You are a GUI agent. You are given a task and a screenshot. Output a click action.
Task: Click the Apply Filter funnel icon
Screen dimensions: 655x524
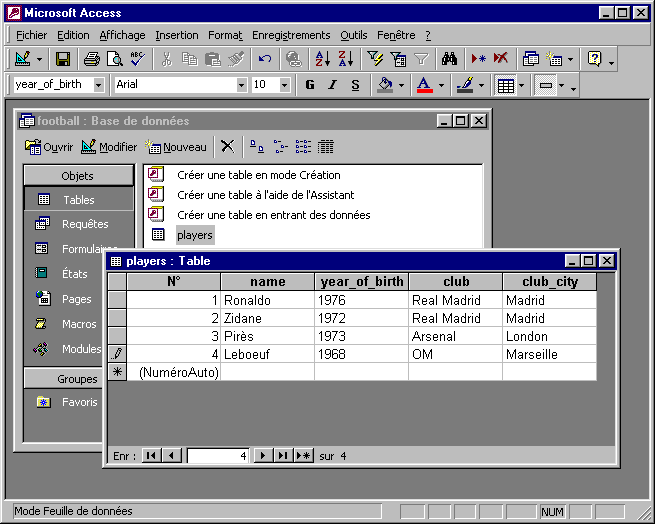pyautogui.click(x=421, y=59)
